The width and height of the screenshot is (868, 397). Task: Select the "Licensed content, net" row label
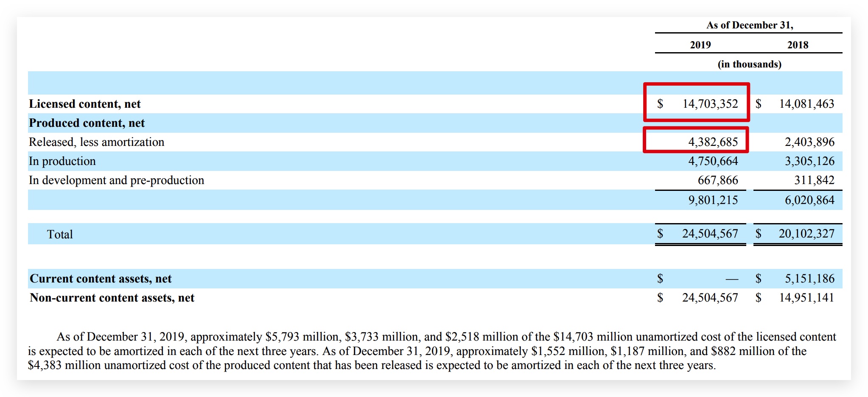(84, 104)
